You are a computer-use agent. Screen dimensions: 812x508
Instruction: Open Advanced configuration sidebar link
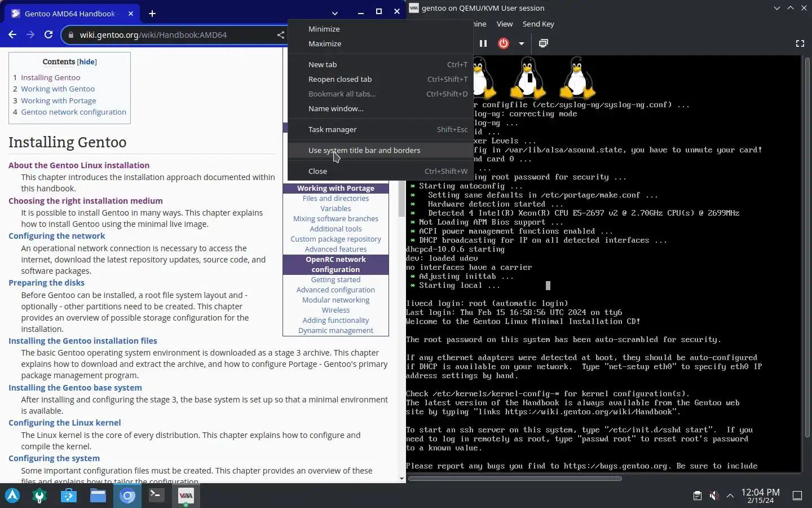(336, 290)
